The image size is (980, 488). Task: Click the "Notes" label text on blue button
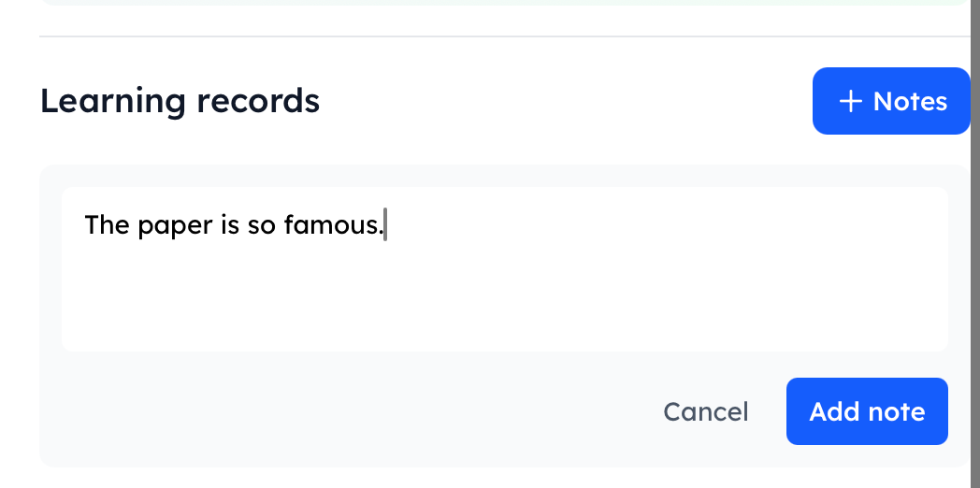coord(910,101)
